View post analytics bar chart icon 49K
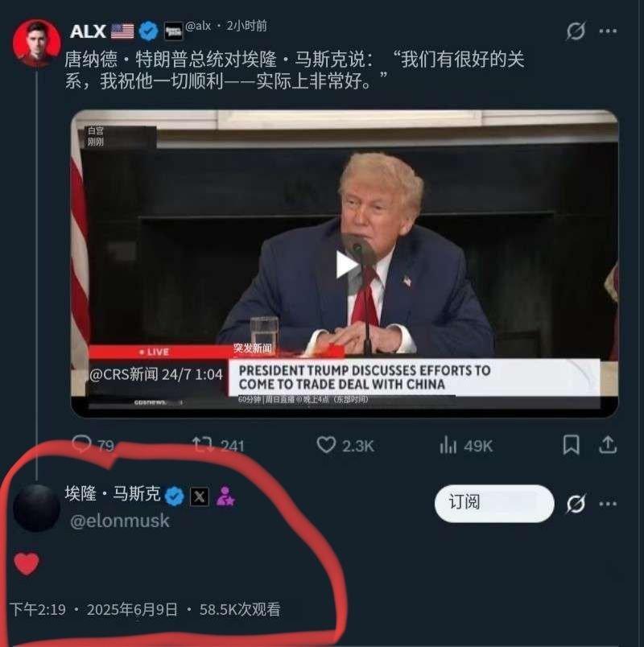Screen dimensions: 644x647 pos(448,445)
